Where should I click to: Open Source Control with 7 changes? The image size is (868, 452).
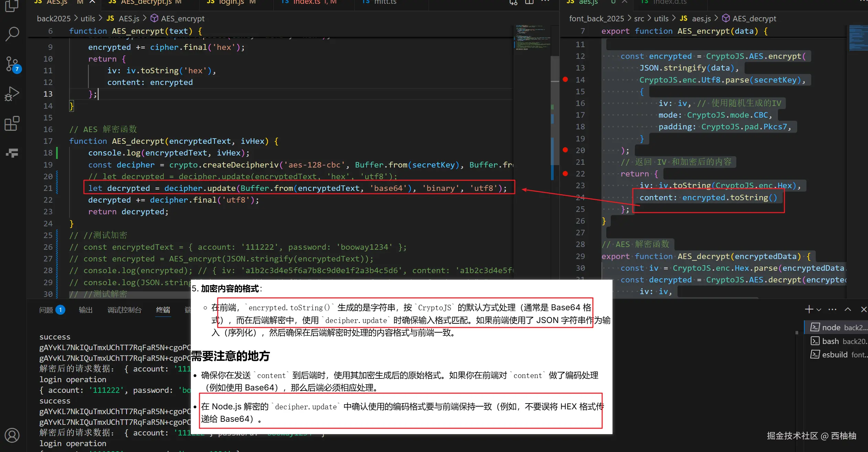click(12, 64)
